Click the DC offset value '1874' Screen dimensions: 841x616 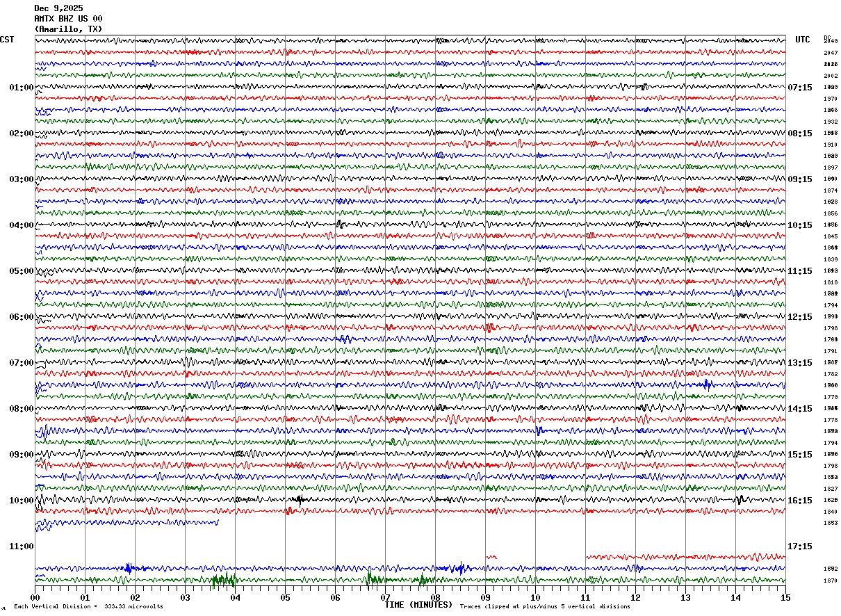tap(831, 191)
